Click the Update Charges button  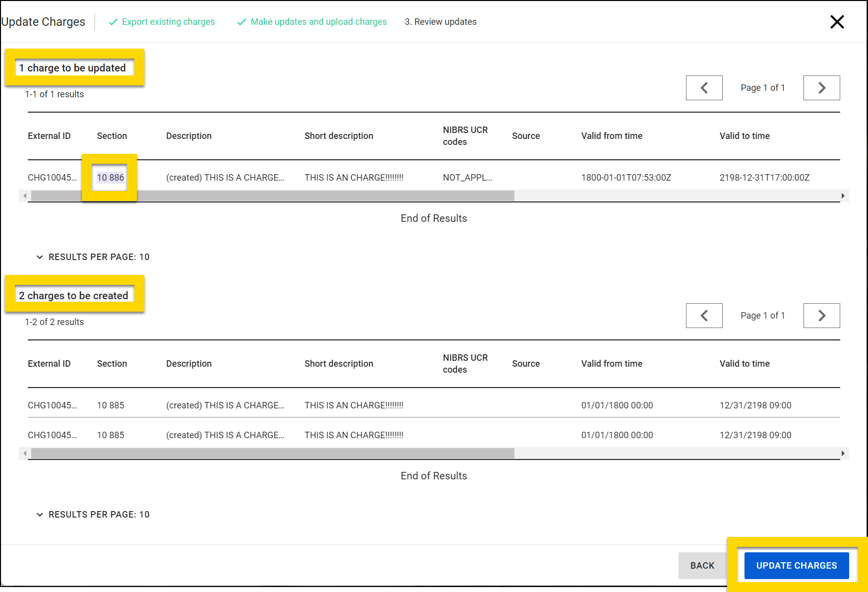[797, 565]
